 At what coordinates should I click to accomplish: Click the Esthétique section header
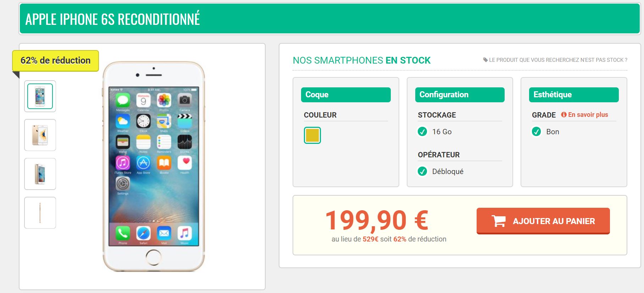click(x=574, y=95)
